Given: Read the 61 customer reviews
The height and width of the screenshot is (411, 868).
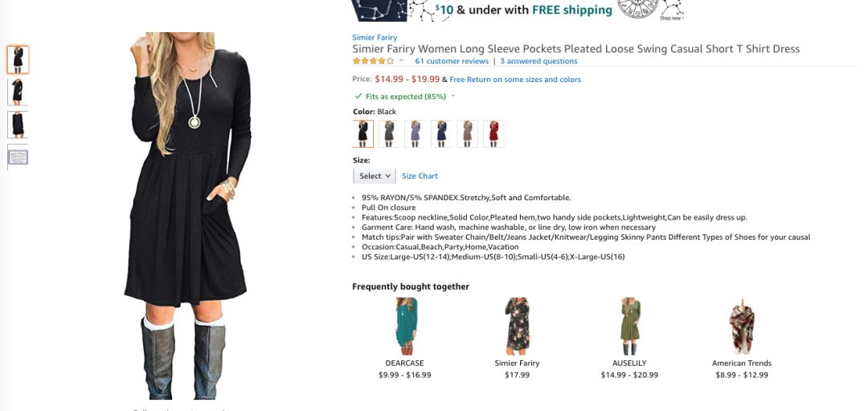Looking at the screenshot, I should click(x=452, y=61).
